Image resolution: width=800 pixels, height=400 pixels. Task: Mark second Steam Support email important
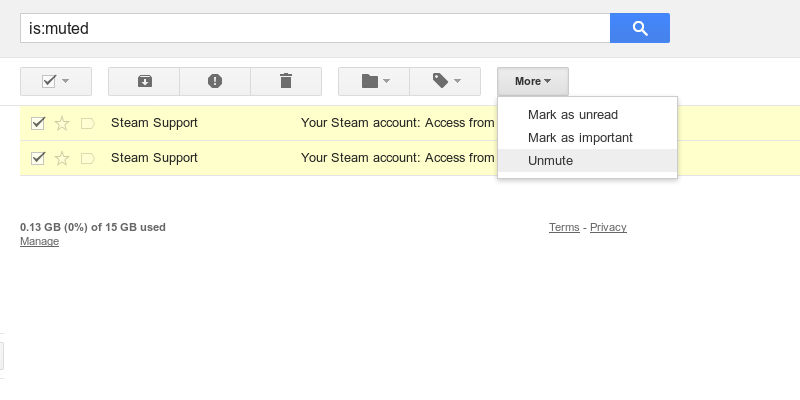click(87, 158)
